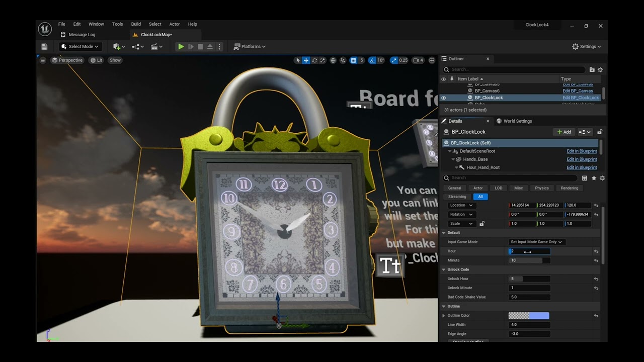Click the Outliner settings gear
The height and width of the screenshot is (362, 644).
click(x=600, y=70)
